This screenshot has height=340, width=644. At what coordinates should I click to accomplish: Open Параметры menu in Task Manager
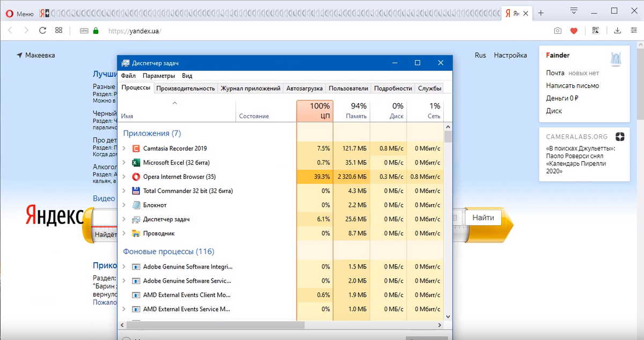click(159, 76)
